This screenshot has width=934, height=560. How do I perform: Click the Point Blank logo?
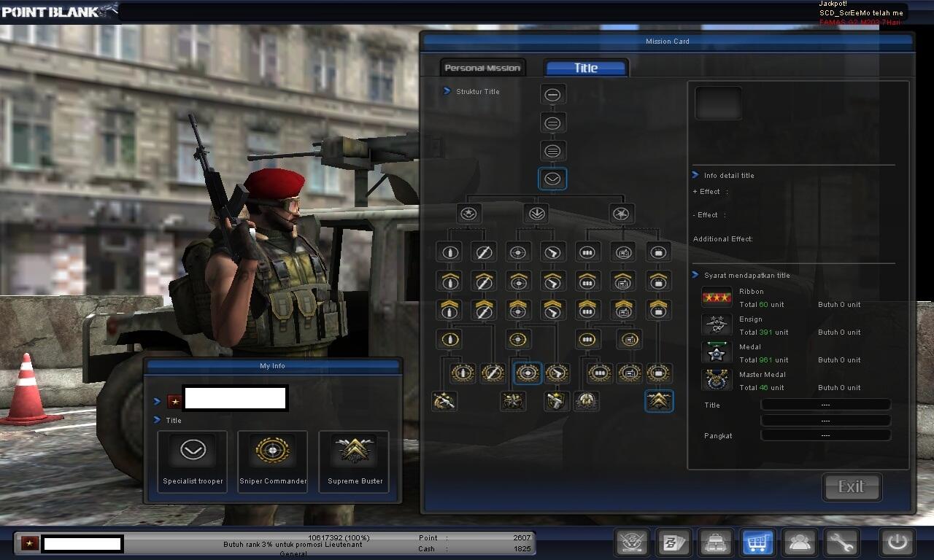pyautogui.click(x=59, y=11)
